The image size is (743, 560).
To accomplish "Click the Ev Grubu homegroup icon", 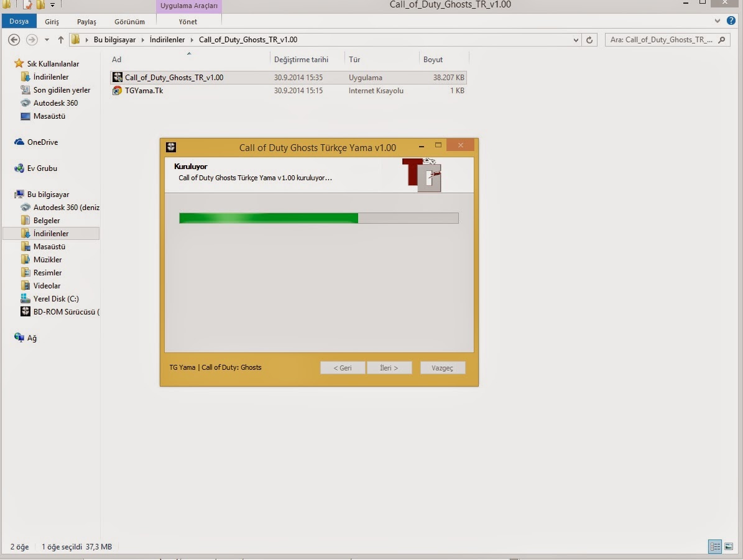I will pyautogui.click(x=19, y=168).
